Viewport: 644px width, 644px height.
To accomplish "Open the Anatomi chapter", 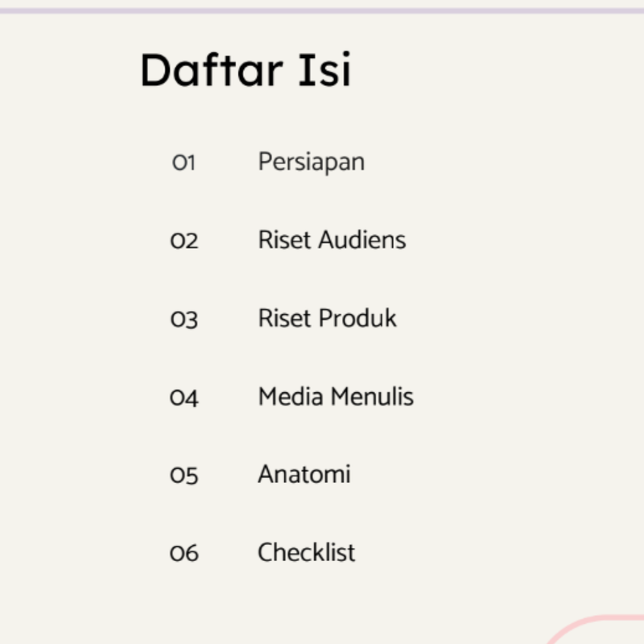I will [304, 474].
